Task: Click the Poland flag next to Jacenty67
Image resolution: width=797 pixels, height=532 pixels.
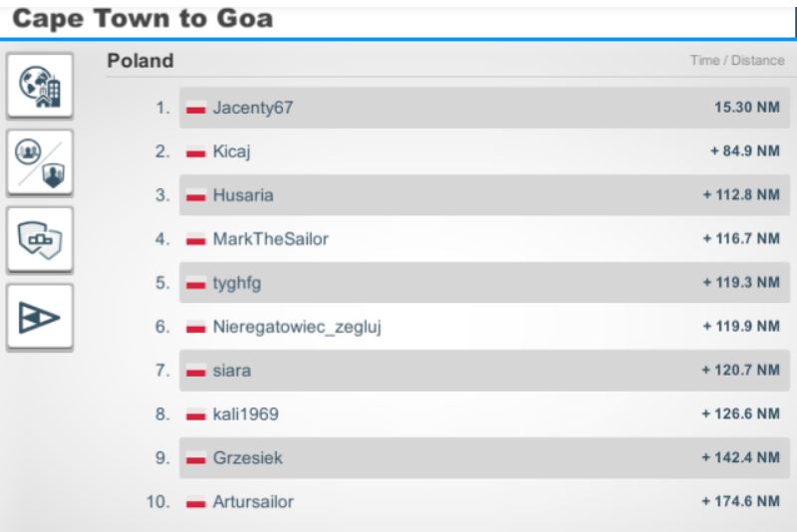Action: click(x=195, y=109)
